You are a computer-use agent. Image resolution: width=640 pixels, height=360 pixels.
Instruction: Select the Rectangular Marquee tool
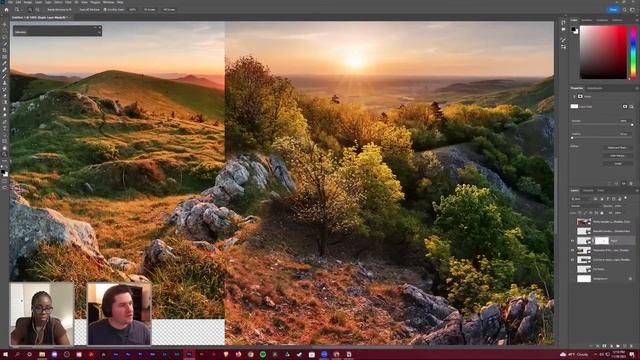pyautogui.click(x=4, y=31)
